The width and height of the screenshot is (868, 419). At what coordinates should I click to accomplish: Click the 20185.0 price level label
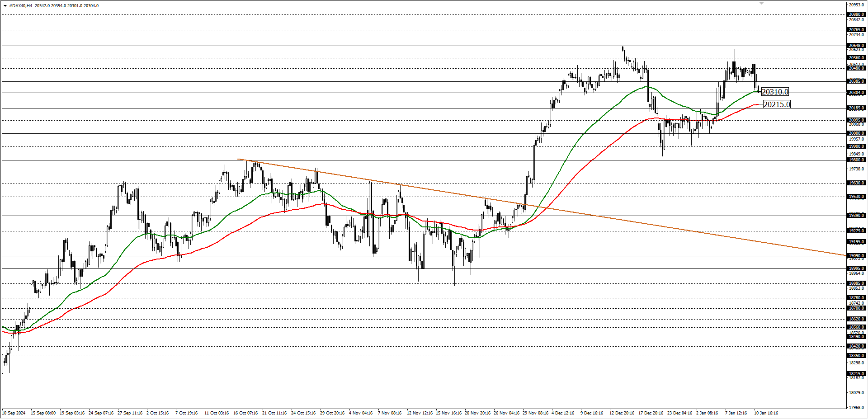coord(856,108)
